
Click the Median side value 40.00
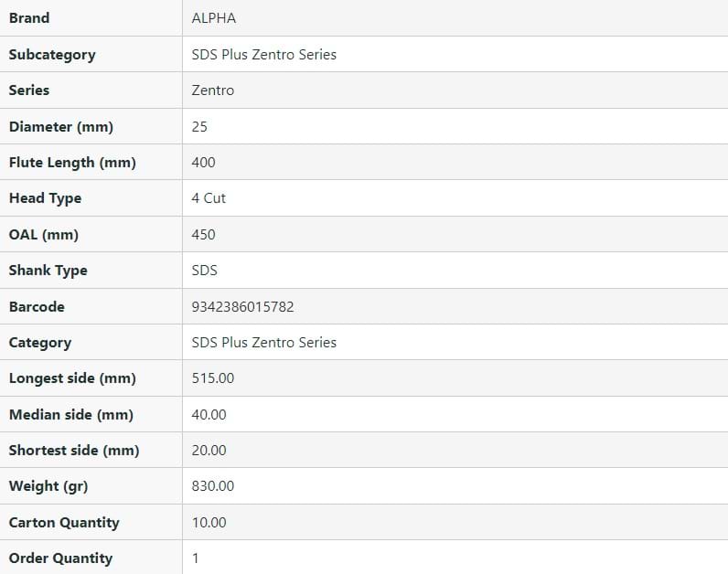209,415
